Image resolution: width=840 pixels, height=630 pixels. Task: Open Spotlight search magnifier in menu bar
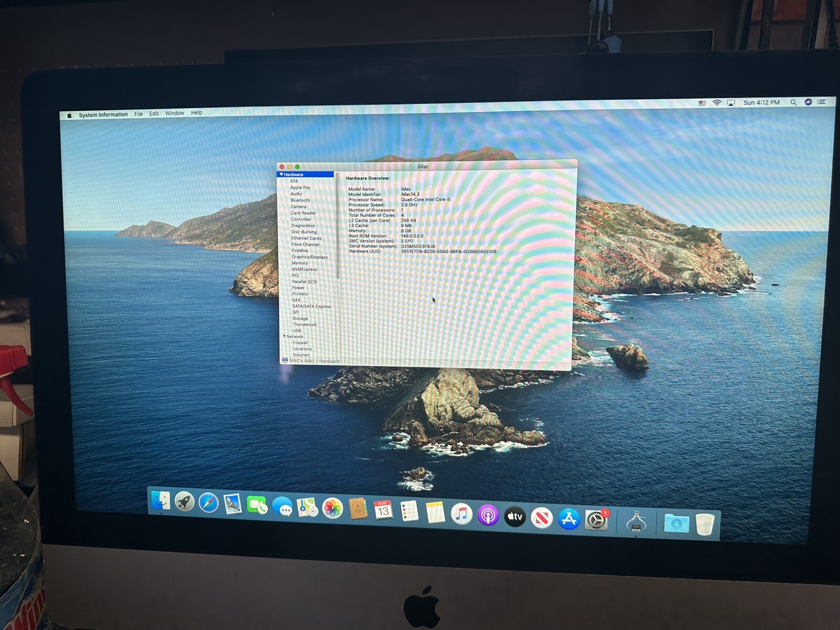(x=793, y=102)
